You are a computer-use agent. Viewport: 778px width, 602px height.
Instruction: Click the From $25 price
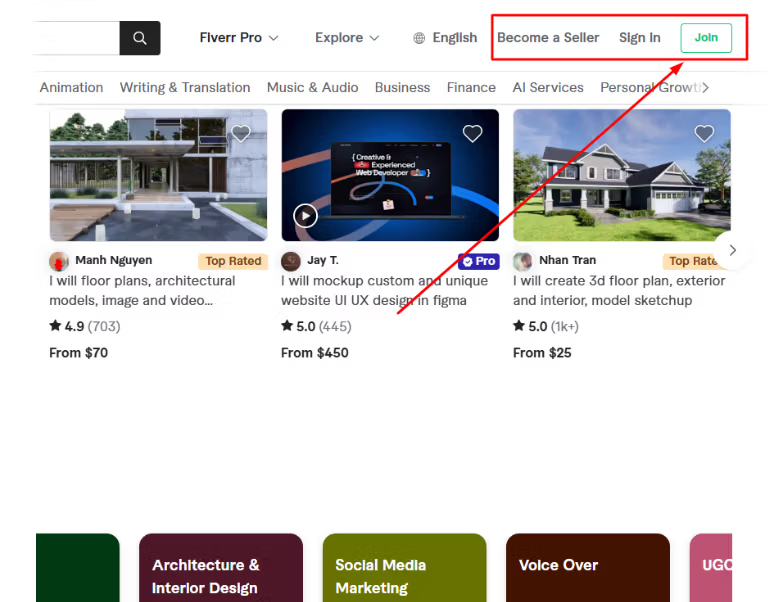tap(542, 353)
